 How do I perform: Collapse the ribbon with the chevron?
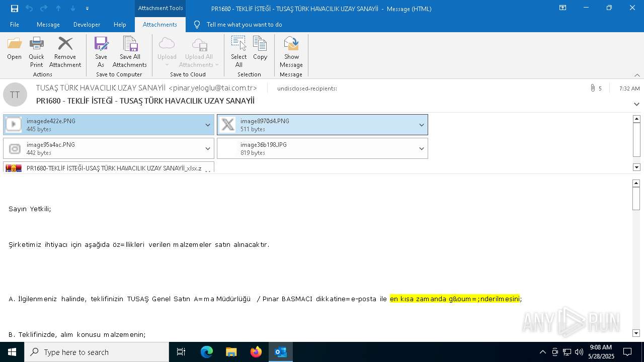tap(637, 75)
